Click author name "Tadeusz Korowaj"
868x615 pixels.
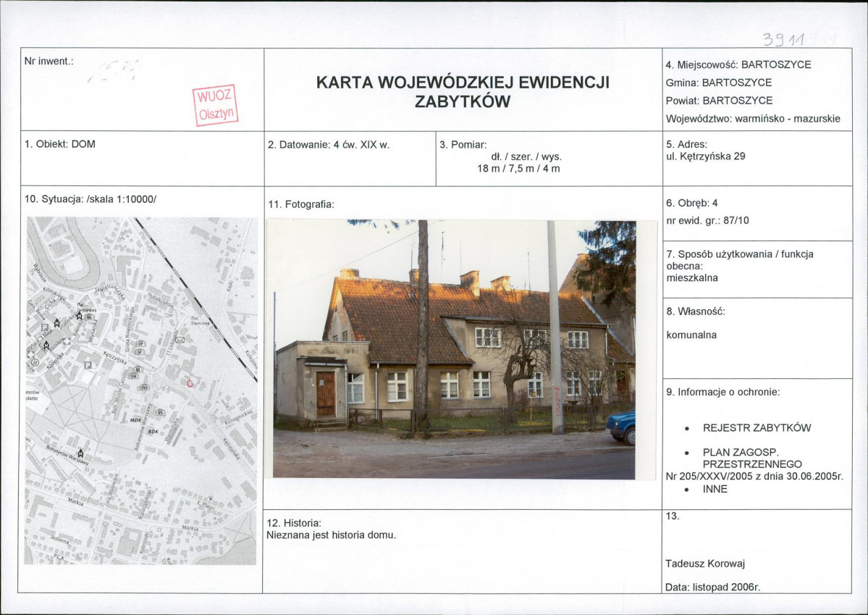point(705,564)
